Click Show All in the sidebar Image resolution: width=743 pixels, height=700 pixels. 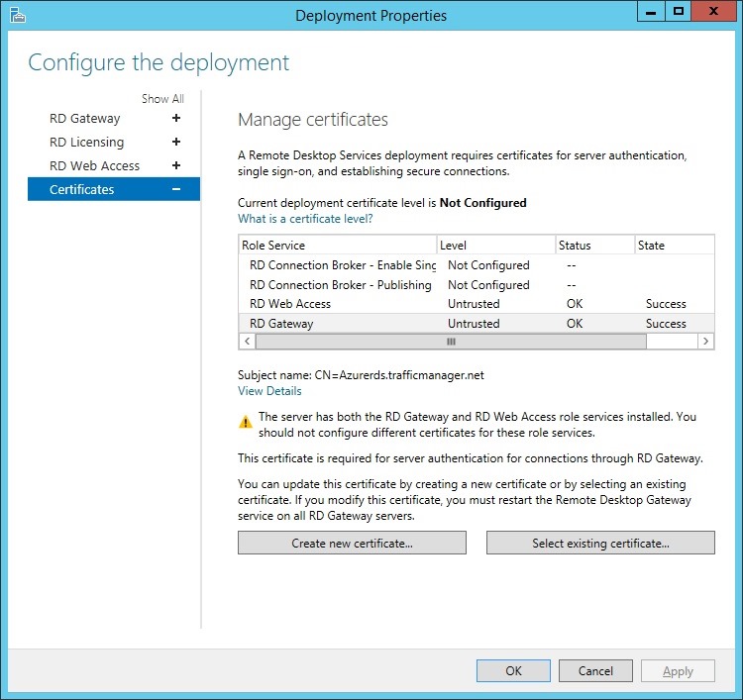tap(162, 98)
